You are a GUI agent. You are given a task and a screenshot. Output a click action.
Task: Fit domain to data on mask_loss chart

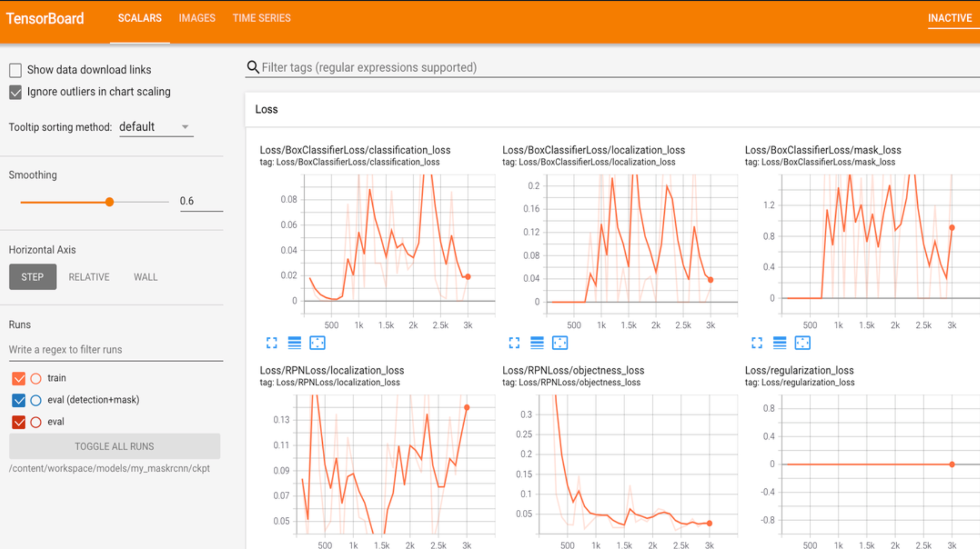point(802,343)
